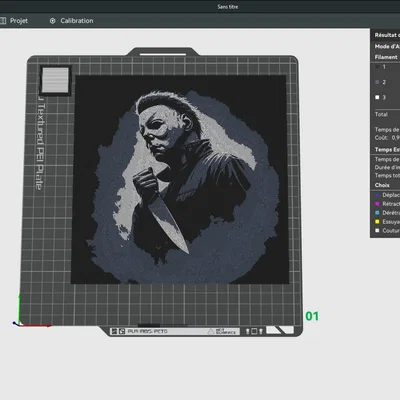Toggle Dérétraction cyan legend display

click(x=377, y=213)
